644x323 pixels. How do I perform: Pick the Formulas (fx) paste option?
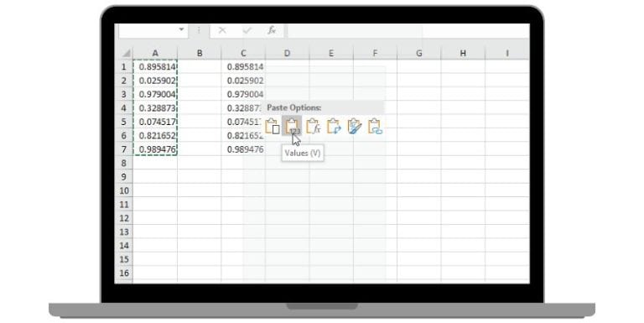click(313, 126)
